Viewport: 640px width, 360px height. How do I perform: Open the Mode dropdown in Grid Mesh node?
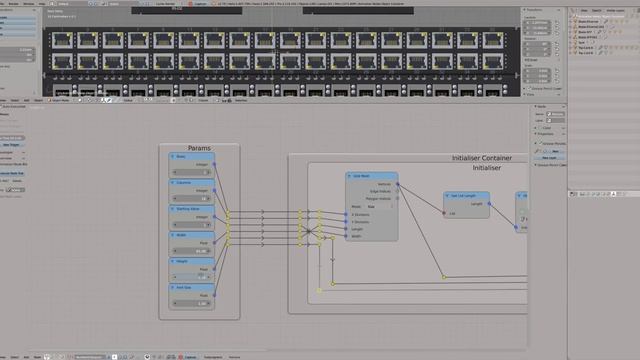pos(380,207)
